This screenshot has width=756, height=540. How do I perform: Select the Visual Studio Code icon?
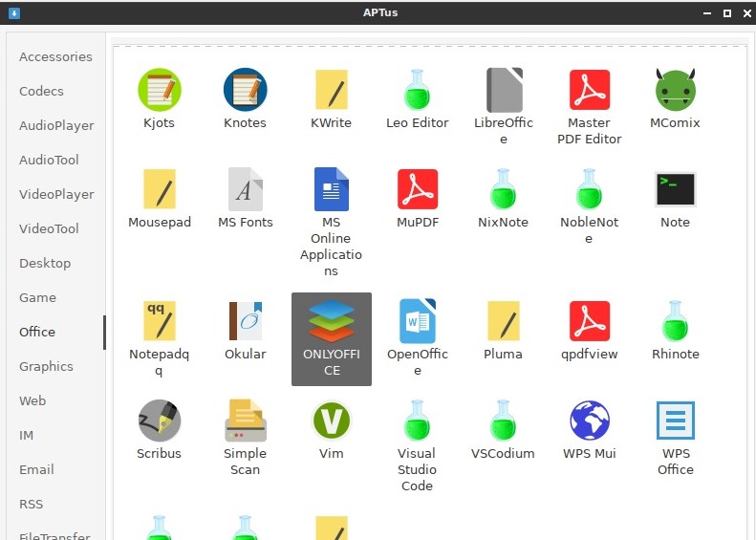(x=417, y=421)
